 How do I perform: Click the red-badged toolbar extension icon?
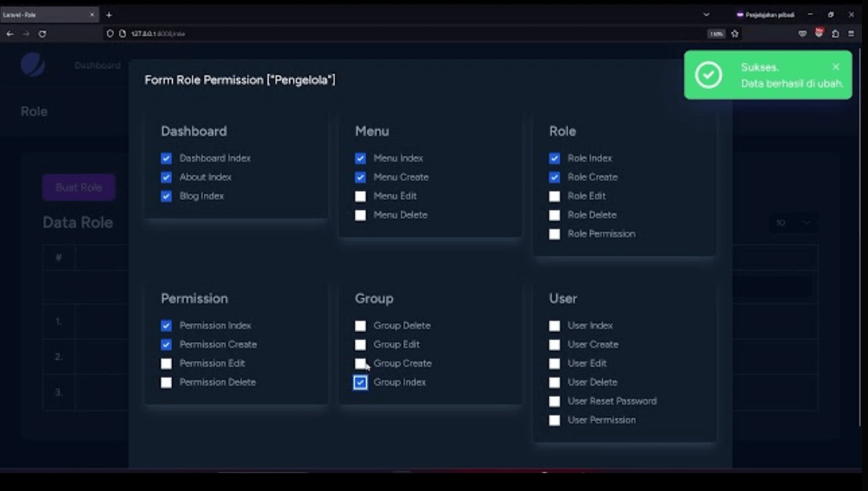[x=819, y=33]
